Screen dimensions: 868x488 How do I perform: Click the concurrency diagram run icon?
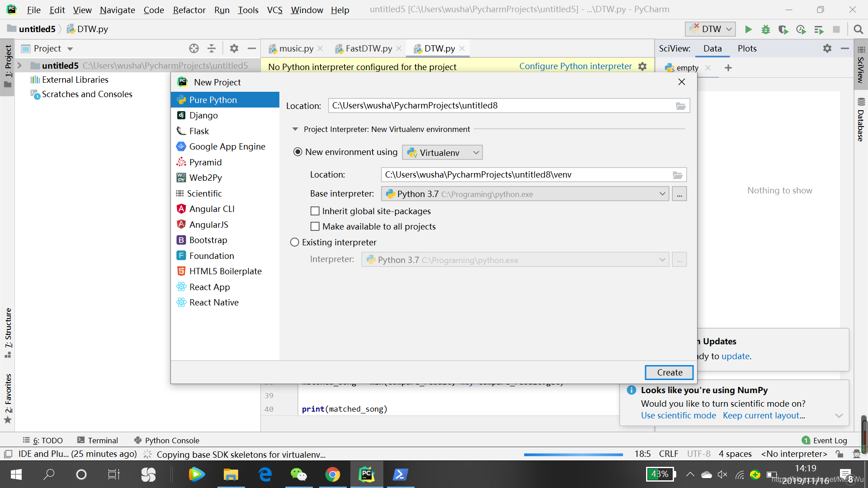tap(819, 29)
